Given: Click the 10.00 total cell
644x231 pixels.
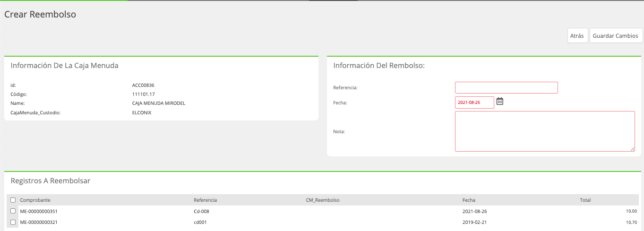Looking at the screenshot, I should click(x=632, y=211).
